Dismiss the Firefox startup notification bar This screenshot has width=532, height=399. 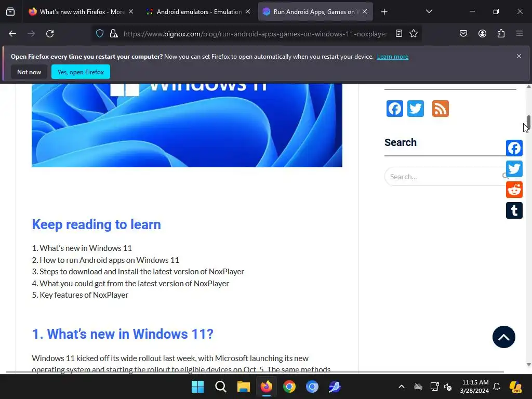(x=519, y=56)
